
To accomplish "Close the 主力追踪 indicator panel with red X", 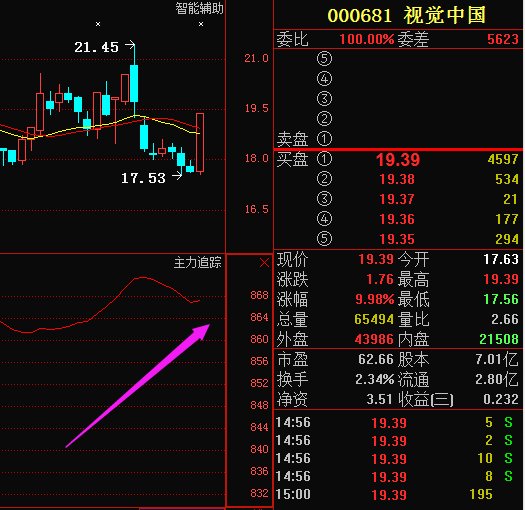I will point(264,263).
